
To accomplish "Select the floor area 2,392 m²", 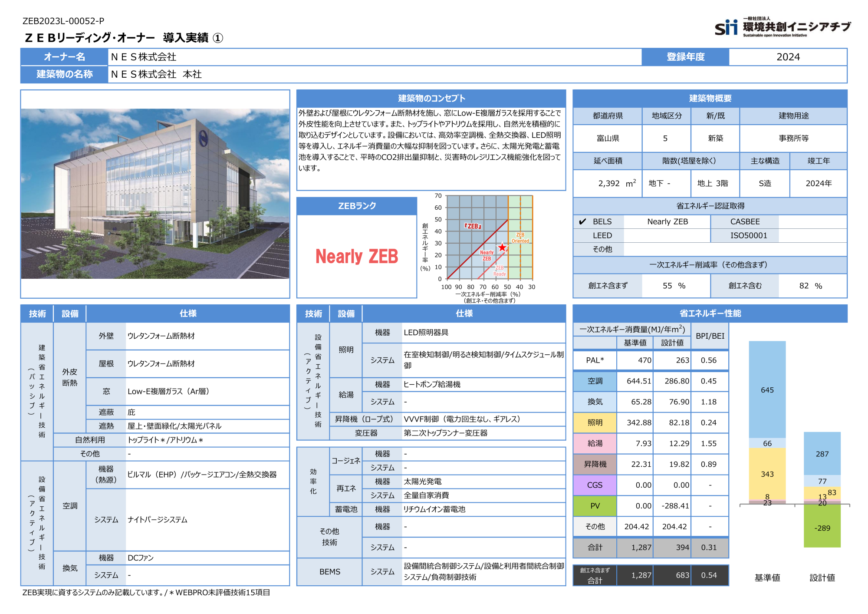I will click(617, 183).
